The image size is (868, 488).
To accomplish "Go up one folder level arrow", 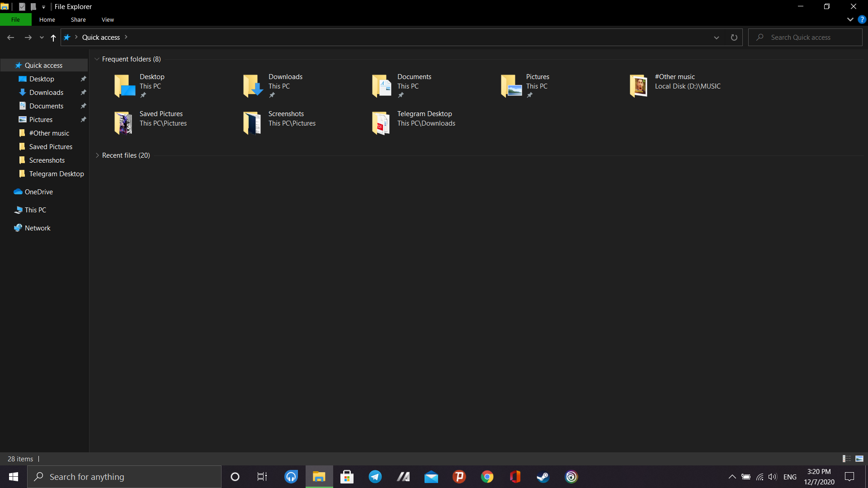I will click(53, 38).
